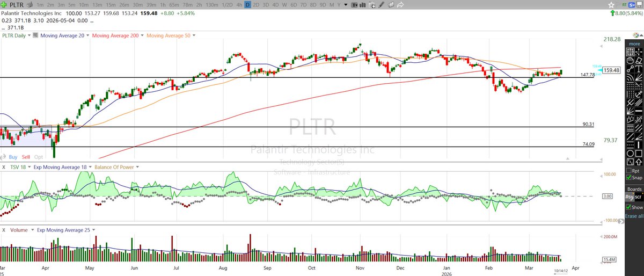Screen dimensions: 644x276
Task: Select the single vertical line tool
Action: point(639,145)
